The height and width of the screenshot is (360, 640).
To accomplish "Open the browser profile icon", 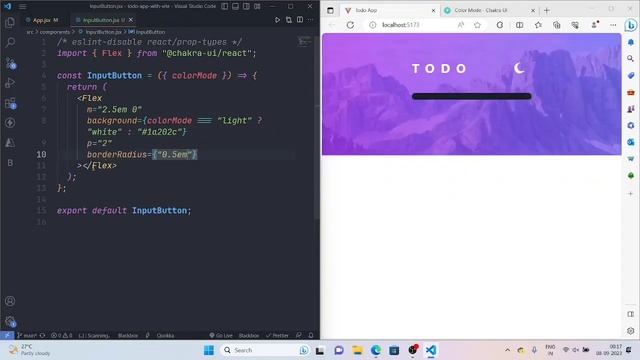I will tap(595, 25).
